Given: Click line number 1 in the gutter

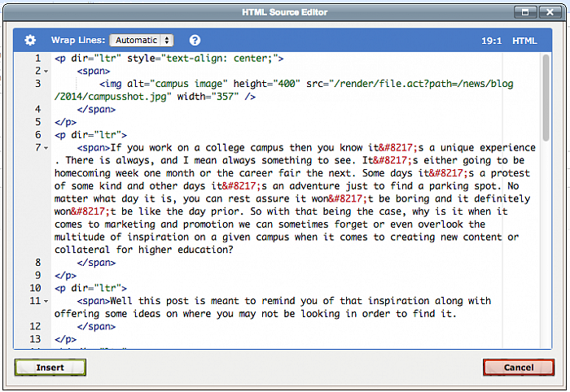Looking at the screenshot, I should tap(37, 59).
